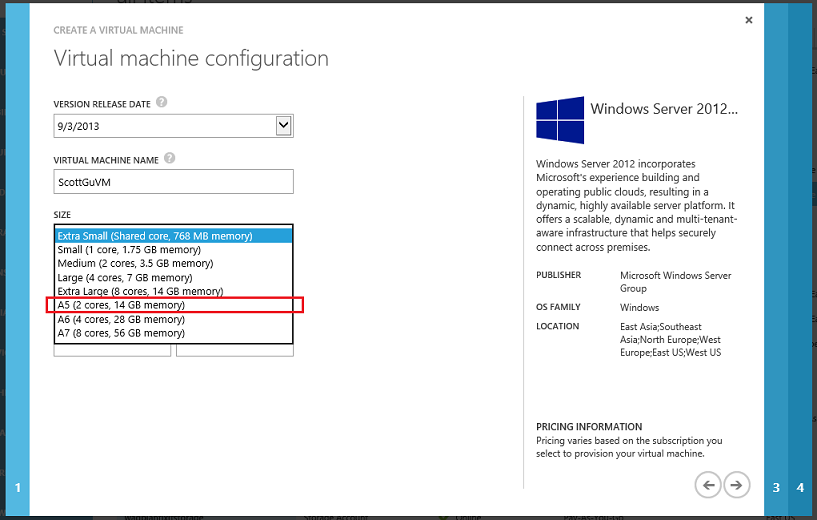Go back with the left arrow button
Viewport: 817px width, 520px height.
click(708, 485)
